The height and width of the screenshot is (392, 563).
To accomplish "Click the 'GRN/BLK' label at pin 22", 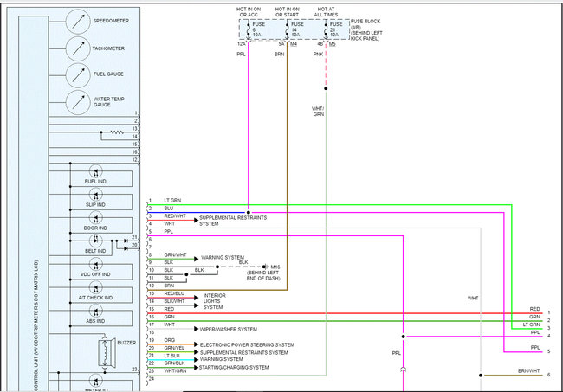I will [x=174, y=363].
